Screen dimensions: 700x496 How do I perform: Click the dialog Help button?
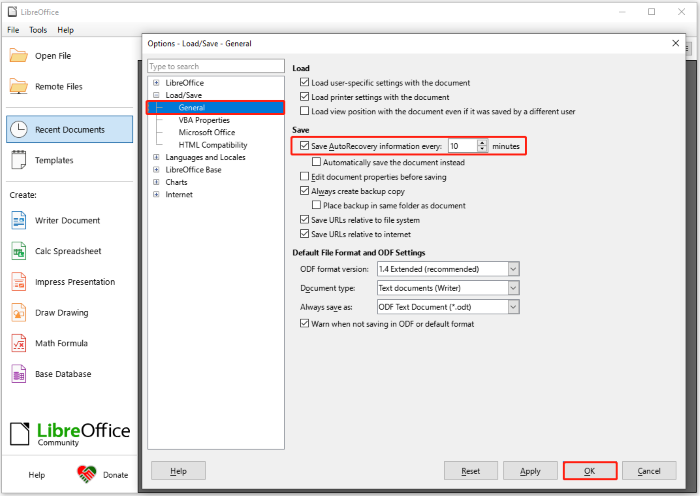(x=178, y=471)
